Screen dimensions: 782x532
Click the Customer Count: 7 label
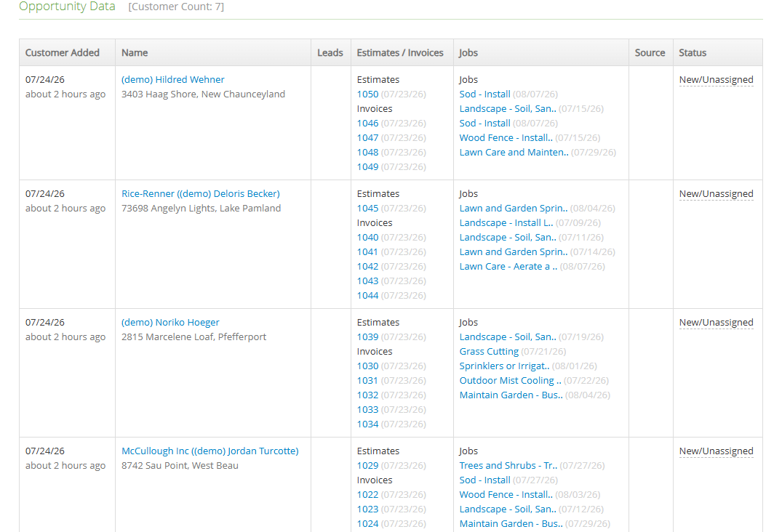coord(176,7)
